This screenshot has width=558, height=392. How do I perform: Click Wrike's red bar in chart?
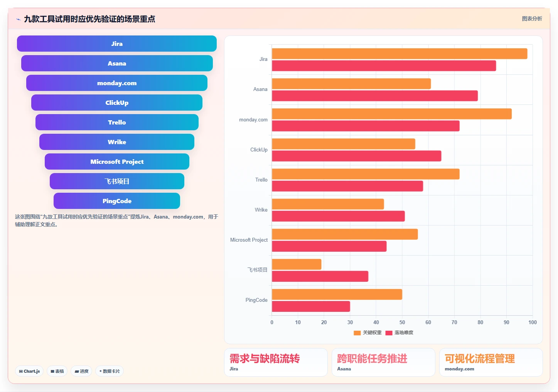(x=338, y=216)
